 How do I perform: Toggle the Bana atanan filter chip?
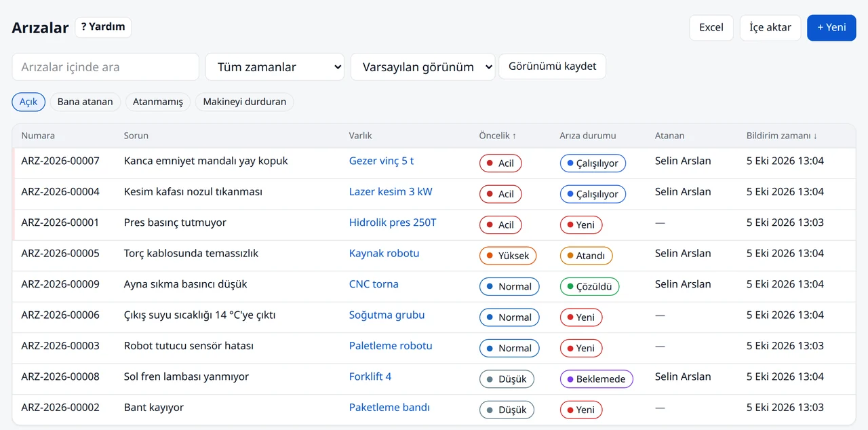[85, 102]
